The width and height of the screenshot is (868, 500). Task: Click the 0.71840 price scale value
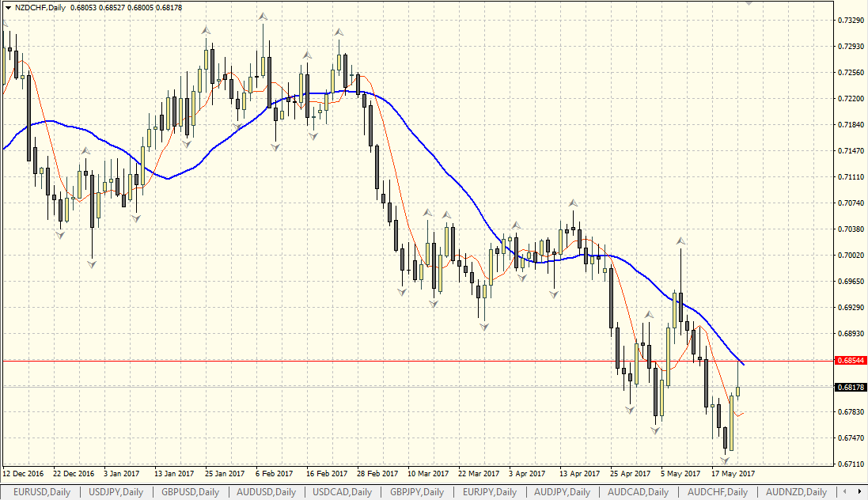pyautogui.click(x=851, y=124)
